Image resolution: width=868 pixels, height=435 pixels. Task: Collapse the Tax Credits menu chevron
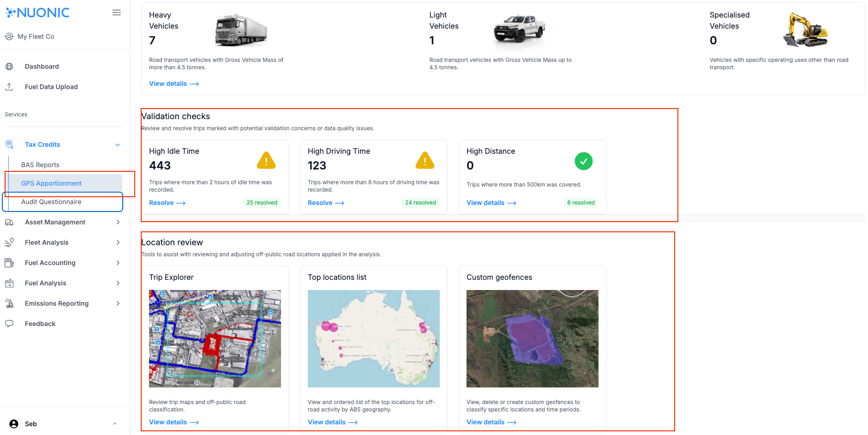pos(118,145)
